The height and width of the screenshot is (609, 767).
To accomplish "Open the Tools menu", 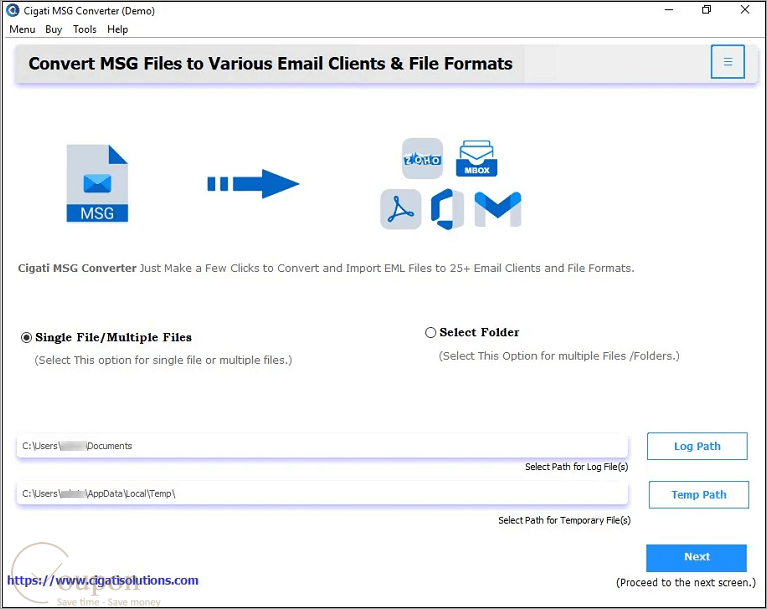I will (85, 29).
